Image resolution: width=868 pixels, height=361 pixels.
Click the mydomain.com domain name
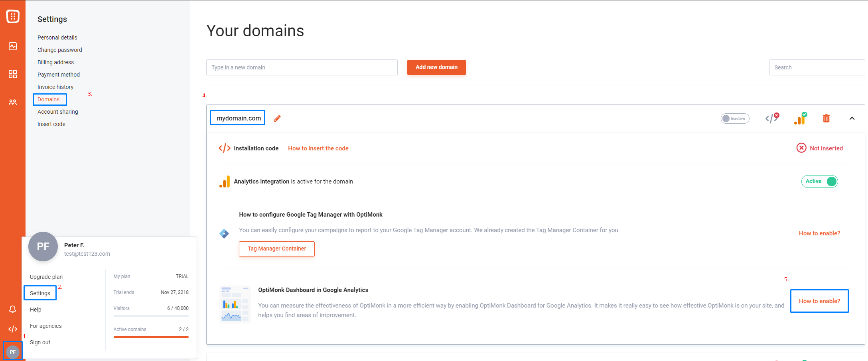click(x=239, y=118)
